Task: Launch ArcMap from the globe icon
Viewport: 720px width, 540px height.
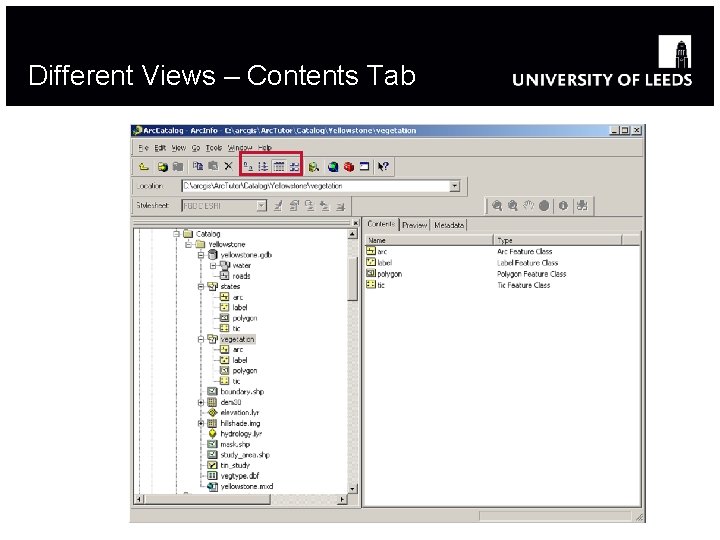Action: (333, 167)
